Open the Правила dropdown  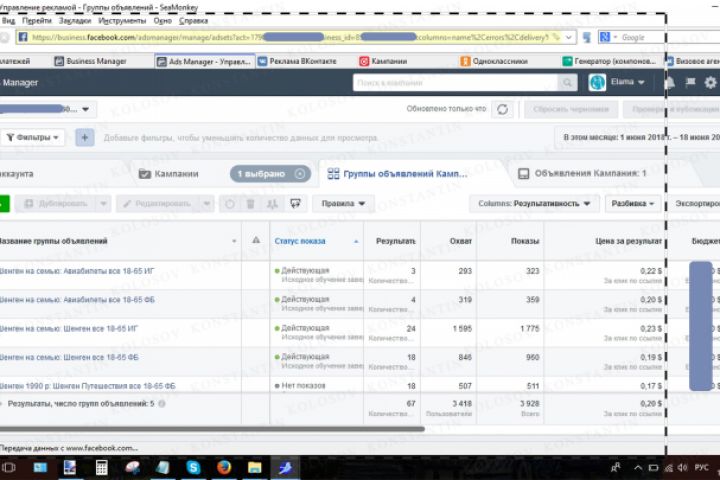pos(343,203)
